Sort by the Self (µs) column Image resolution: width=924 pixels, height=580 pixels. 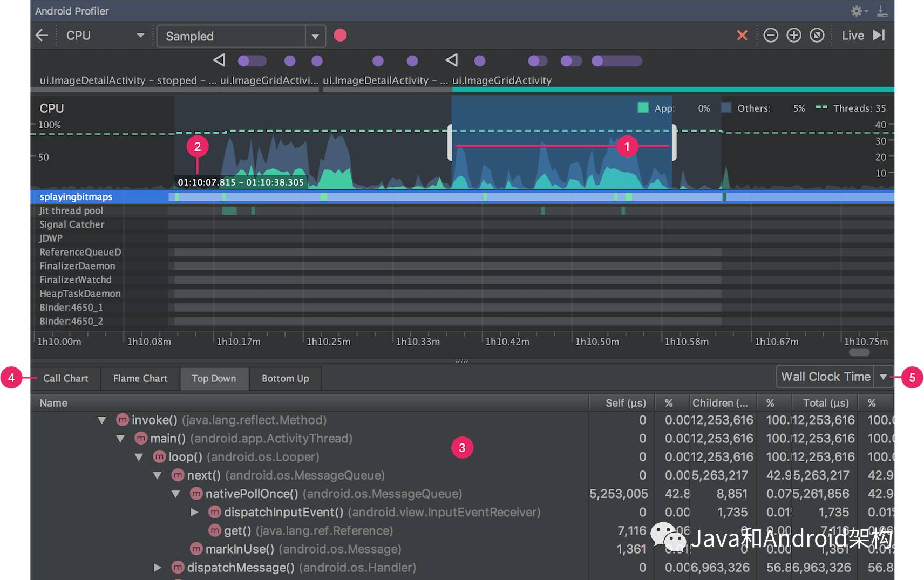click(622, 403)
